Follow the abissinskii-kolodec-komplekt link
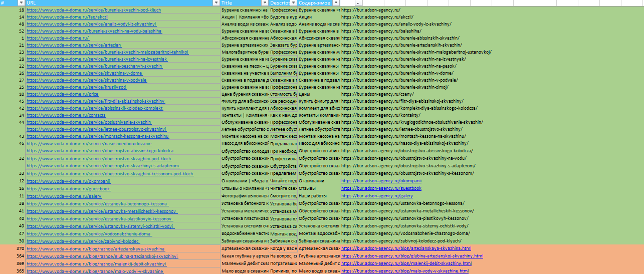644x274 pixels. (x=95, y=108)
